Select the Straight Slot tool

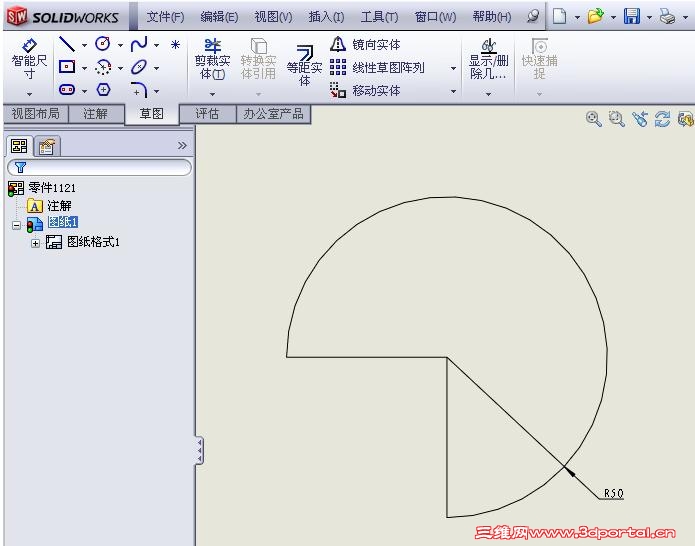(67, 90)
